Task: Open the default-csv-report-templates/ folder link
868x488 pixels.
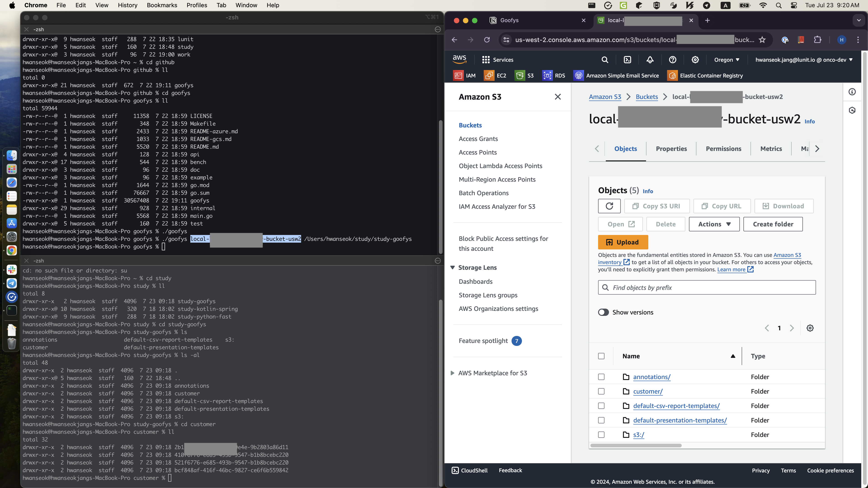Action: tap(676, 406)
